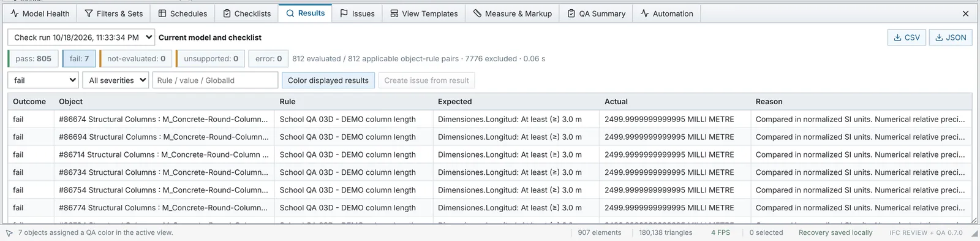The width and height of the screenshot is (980, 241).
Task: Switch to Measure & Markup tab
Action: (512, 13)
